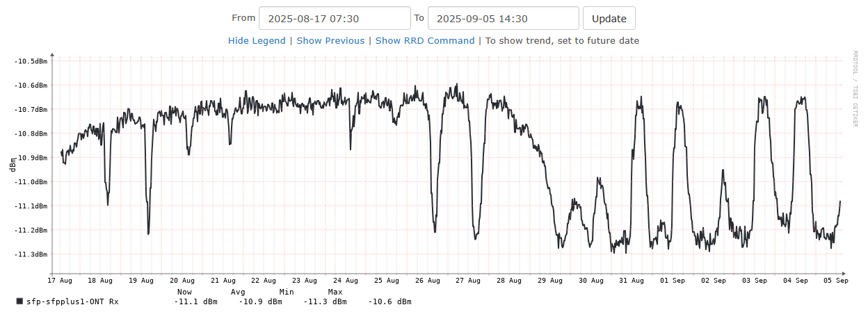
Task: Click the Update button
Action: (609, 19)
